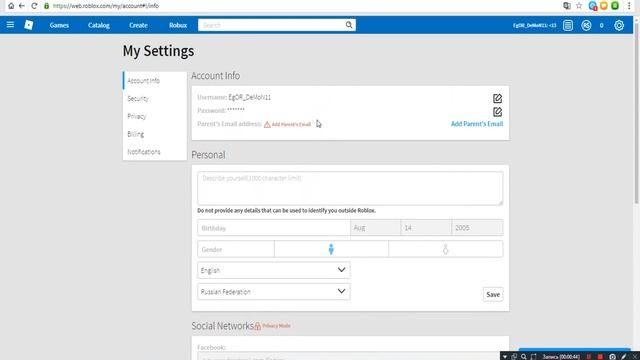Click the red Add Parent's Email warning
This screenshot has width=640, height=360.
pyautogui.click(x=287, y=124)
